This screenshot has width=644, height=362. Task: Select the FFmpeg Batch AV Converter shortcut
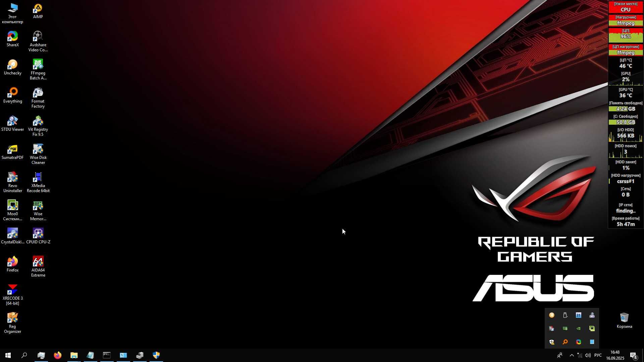coord(38,70)
